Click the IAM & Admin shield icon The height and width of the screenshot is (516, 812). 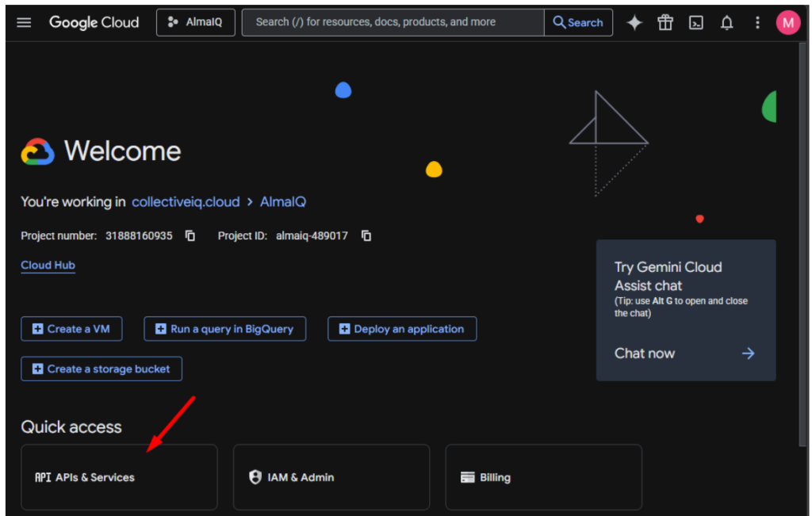point(255,476)
